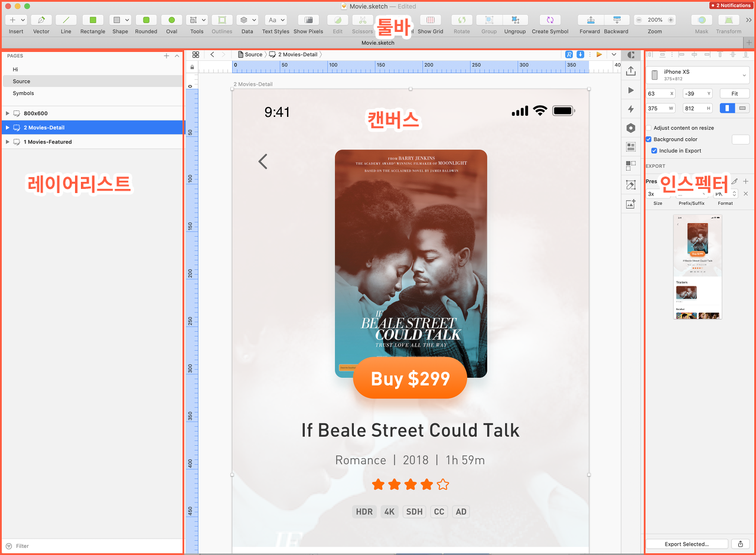This screenshot has width=756, height=555.
Task: Collapse the Pages list chevron
Action: click(177, 56)
